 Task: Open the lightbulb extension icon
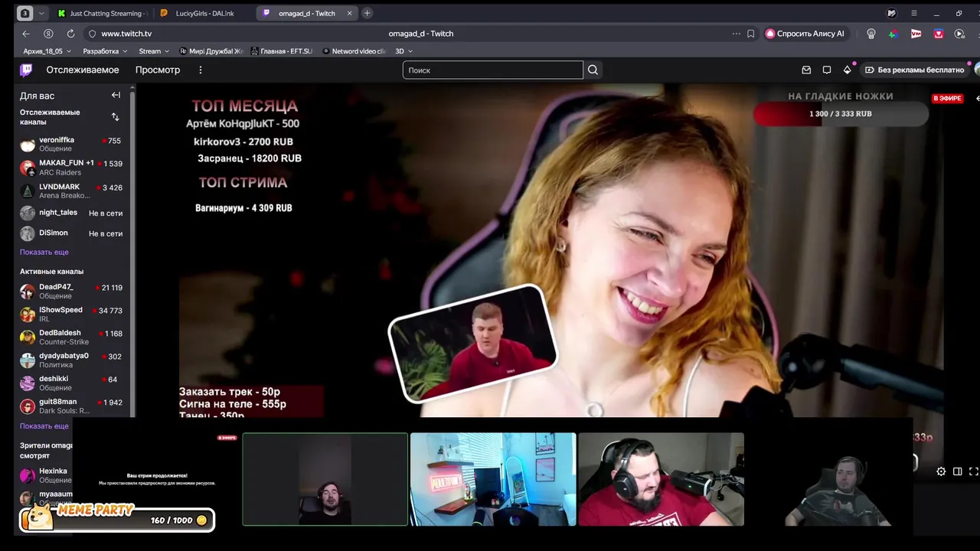pyautogui.click(x=871, y=34)
